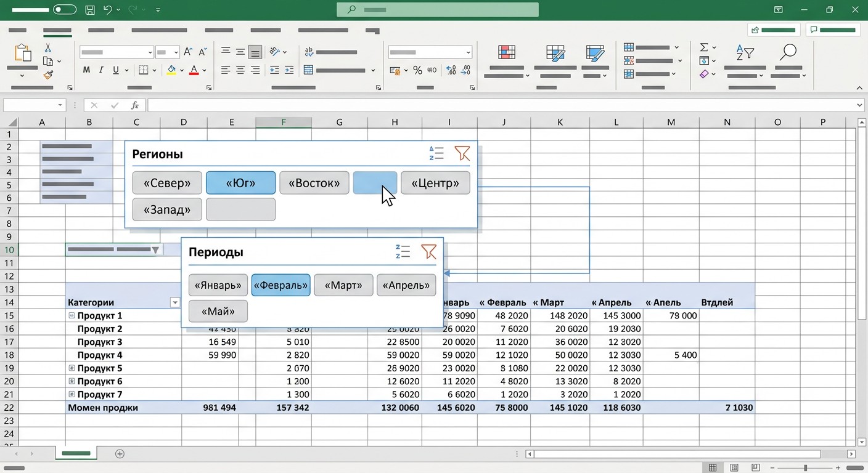Select «Восток» in the Регионы slicer
868x473 pixels.
tap(314, 183)
